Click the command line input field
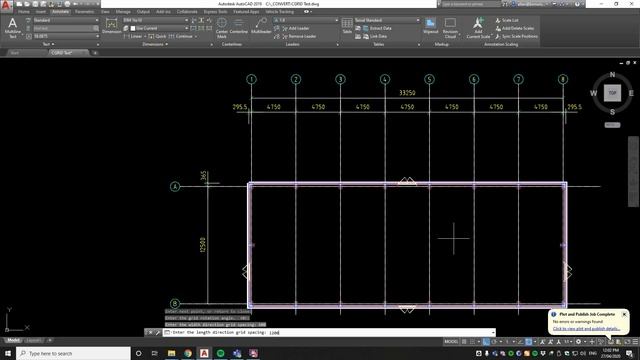The width and height of the screenshot is (640, 360). click(x=329, y=333)
